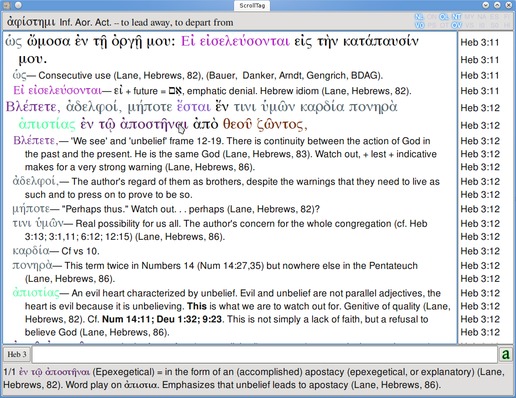Click the first Heb 3:12 reference label
This screenshot has width=516, height=398.
(x=480, y=108)
